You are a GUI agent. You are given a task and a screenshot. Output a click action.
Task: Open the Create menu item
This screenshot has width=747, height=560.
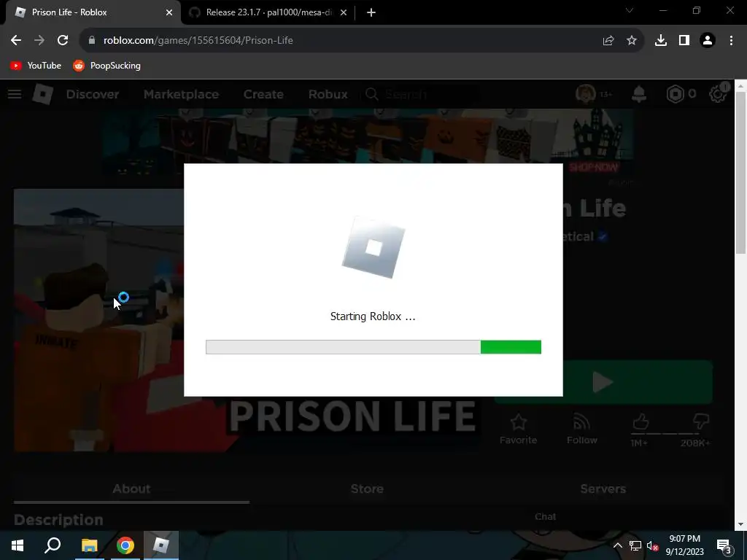[263, 94]
